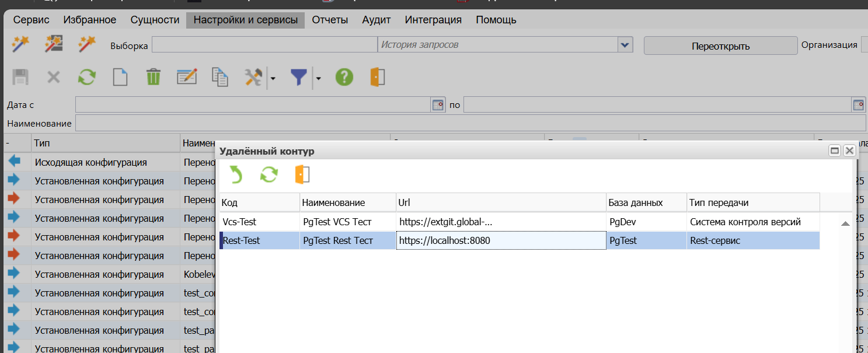Viewport: 868px width, 353px height.
Task: Click the green return arrow in Удалённый контур dialog
Action: tap(235, 174)
